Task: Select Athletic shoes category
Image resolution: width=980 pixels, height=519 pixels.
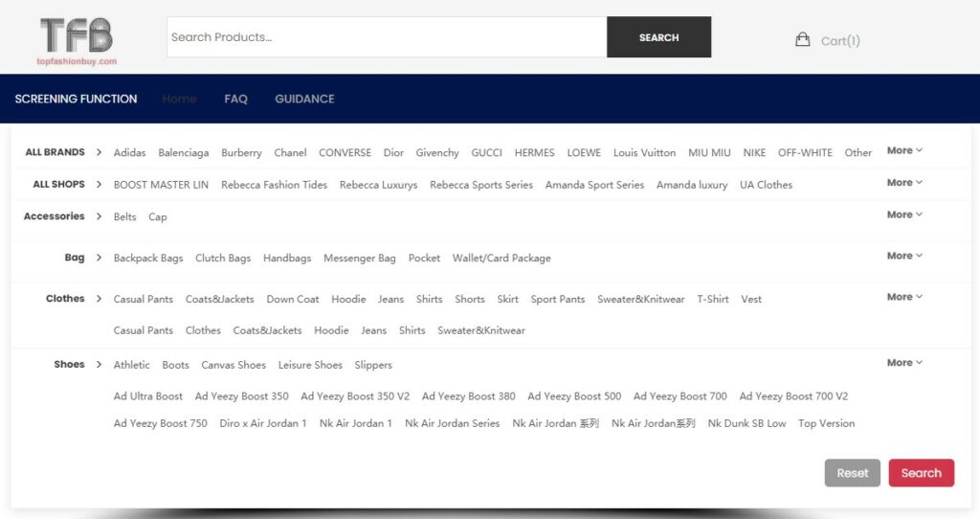Action: pyautogui.click(x=131, y=365)
